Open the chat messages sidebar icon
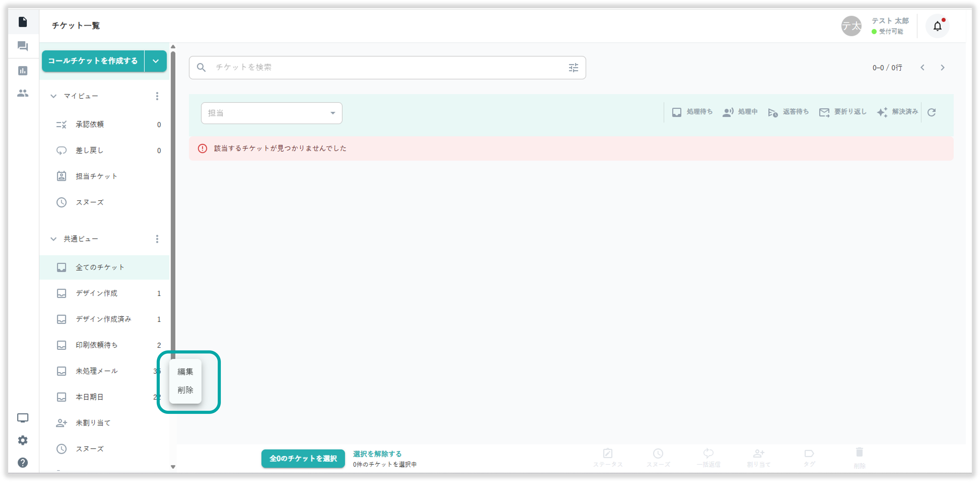 click(23, 46)
